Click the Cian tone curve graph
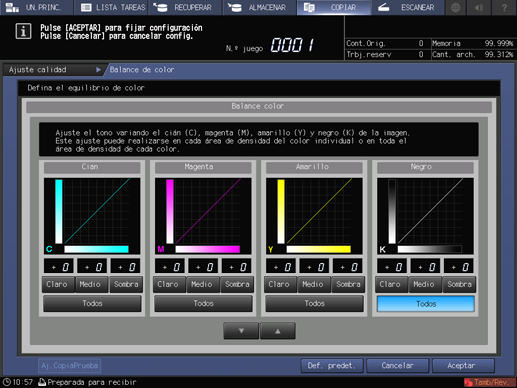 click(x=92, y=216)
